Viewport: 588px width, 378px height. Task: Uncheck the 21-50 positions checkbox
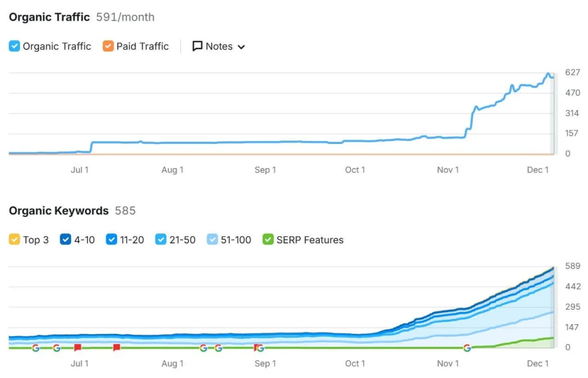tap(161, 240)
